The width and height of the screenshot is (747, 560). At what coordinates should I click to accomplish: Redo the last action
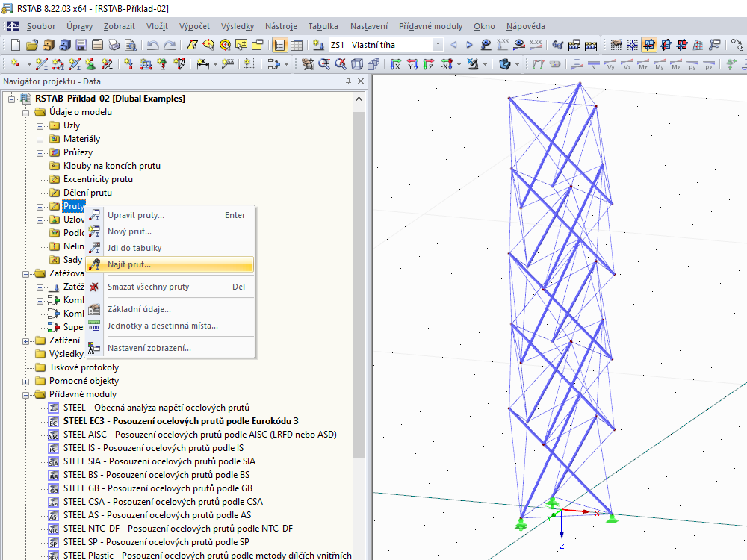[x=169, y=45]
